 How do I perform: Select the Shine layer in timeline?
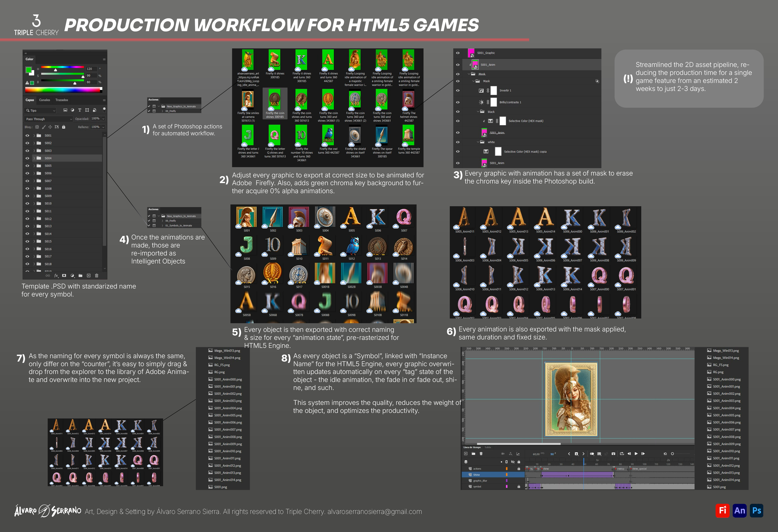pyautogui.click(x=476, y=475)
